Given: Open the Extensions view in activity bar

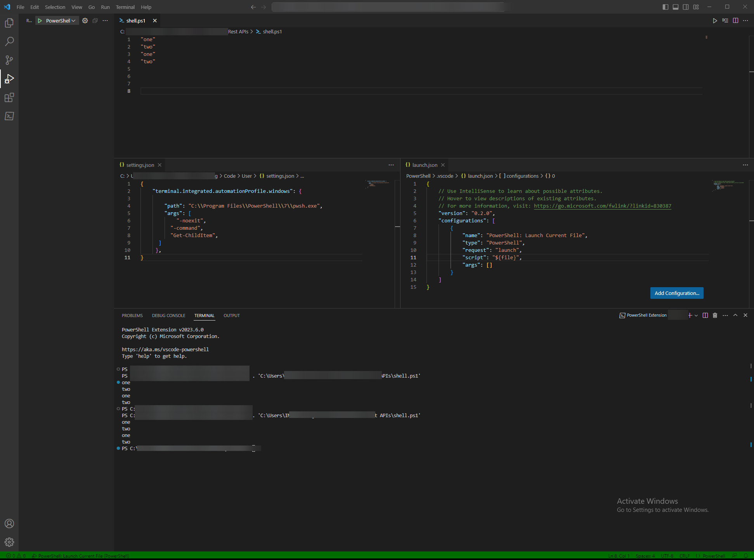Looking at the screenshot, I should [x=9, y=97].
